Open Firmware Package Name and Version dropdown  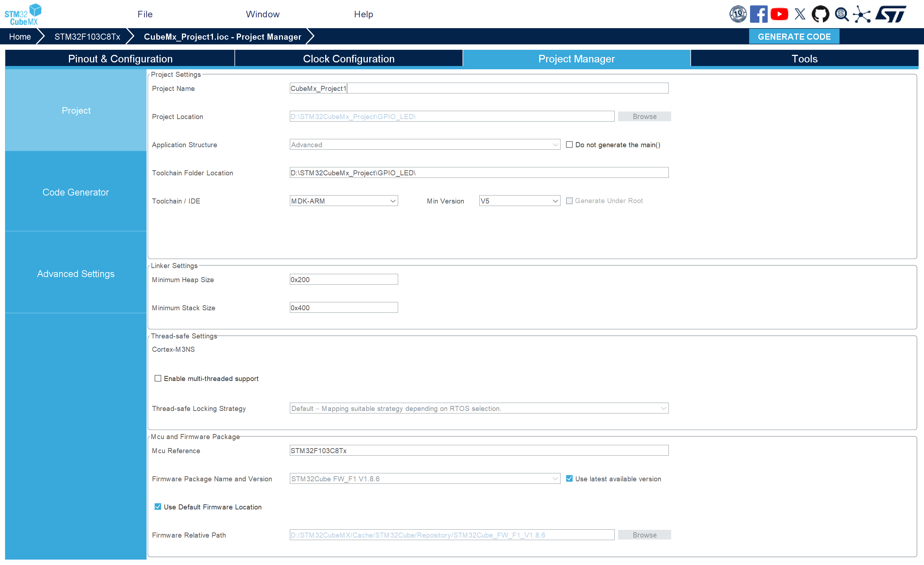tap(425, 479)
